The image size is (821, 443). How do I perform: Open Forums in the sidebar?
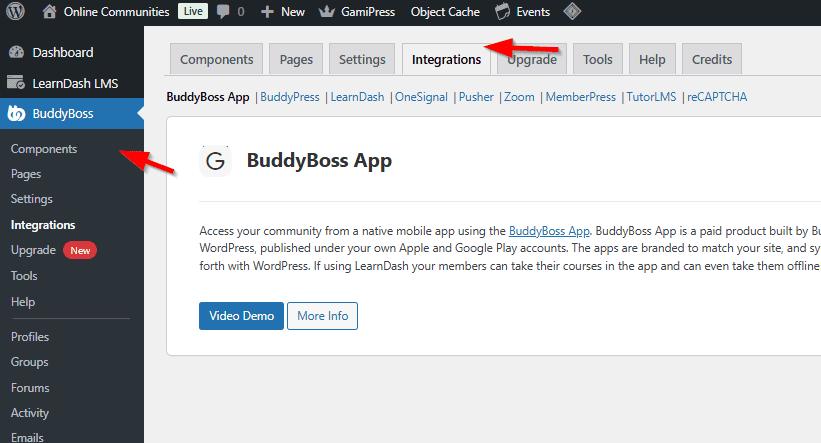30,387
